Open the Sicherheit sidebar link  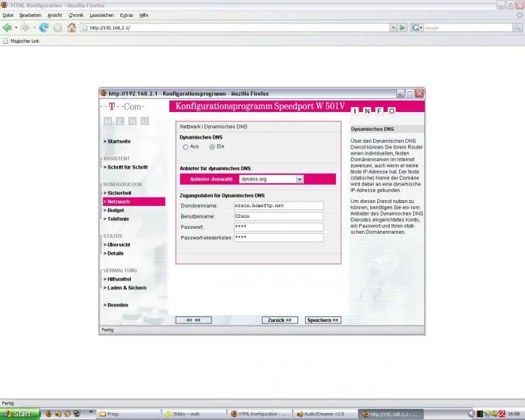[118, 192]
